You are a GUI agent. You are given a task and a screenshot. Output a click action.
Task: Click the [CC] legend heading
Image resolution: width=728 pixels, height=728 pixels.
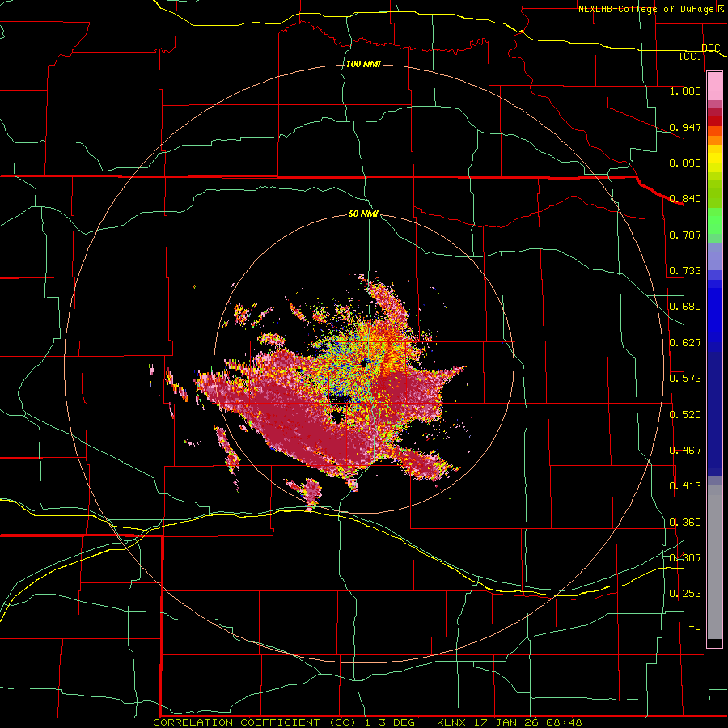point(690,57)
